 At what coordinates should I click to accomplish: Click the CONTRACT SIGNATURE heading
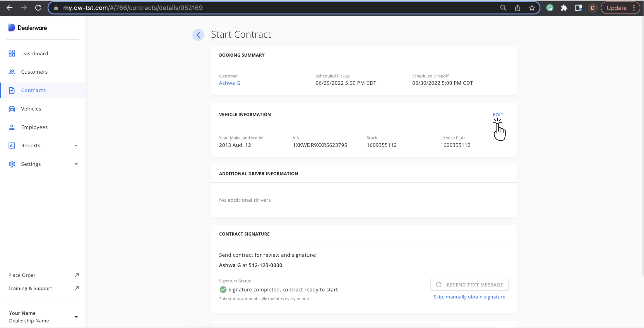click(244, 234)
